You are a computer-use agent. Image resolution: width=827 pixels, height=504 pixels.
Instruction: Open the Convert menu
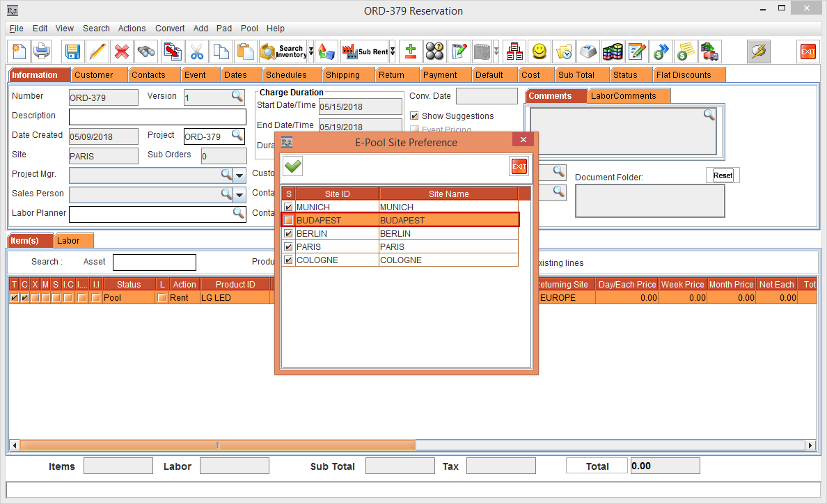click(170, 29)
